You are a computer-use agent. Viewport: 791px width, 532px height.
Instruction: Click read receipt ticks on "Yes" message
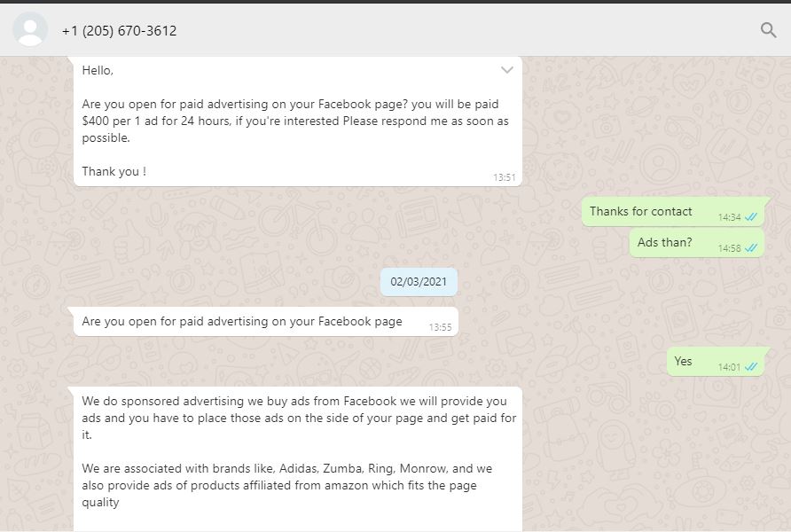tap(751, 367)
